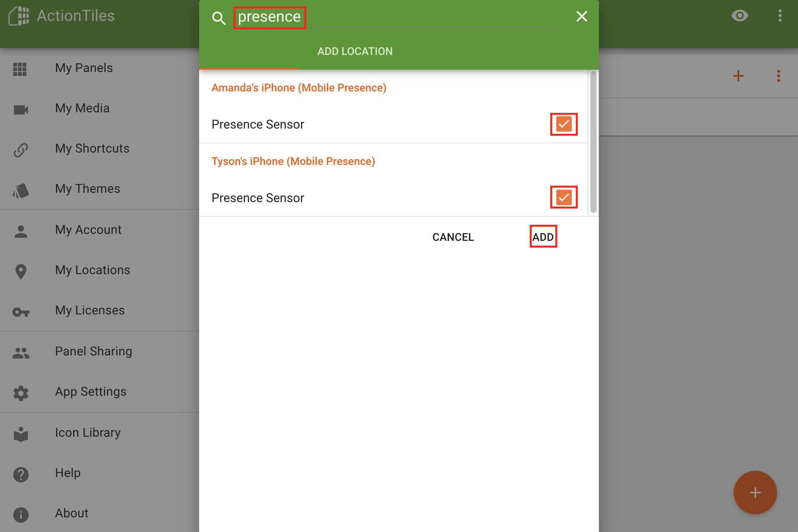Toggle Amanda's iPhone Presence Sensor checkbox
This screenshot has width=798, height=532.
562,124
